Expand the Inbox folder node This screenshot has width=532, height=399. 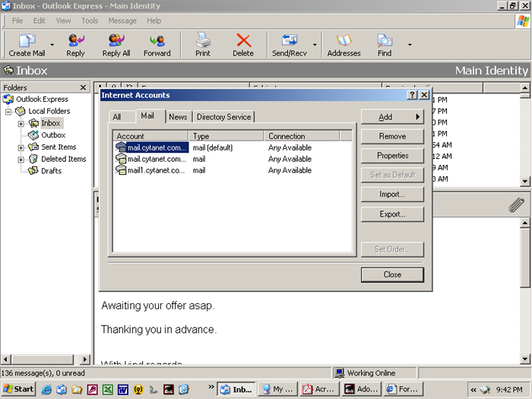[21, 124]
